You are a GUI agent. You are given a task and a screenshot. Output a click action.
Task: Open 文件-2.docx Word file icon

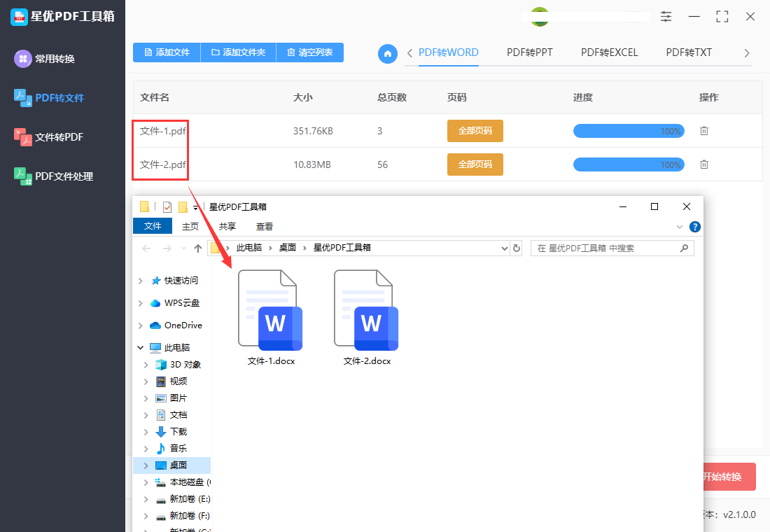click(x=366, y=310)
